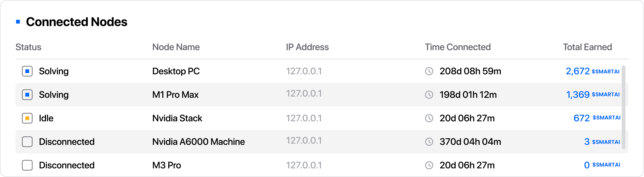The height and width of the screenshot is (177, 644).
Task: Sort by the Time Connected column header
Action: pyautogui.click(x=458, y=47)
